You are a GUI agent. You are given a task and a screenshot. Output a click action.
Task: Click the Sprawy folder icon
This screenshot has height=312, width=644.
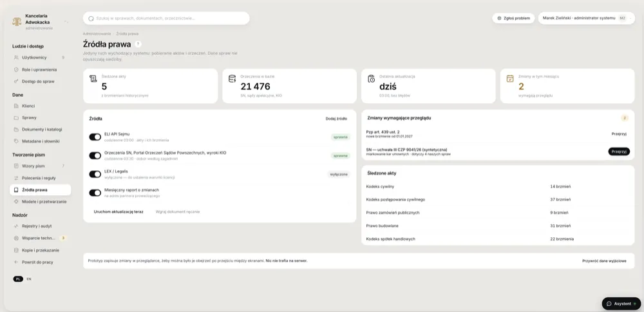[17, 117]
